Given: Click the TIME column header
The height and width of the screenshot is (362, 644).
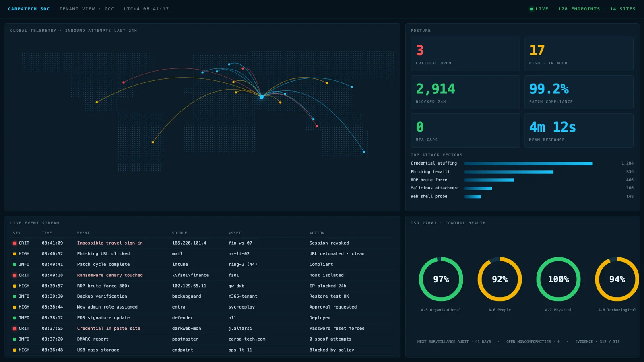Looking at the screenshot, I should click(47, 233).
